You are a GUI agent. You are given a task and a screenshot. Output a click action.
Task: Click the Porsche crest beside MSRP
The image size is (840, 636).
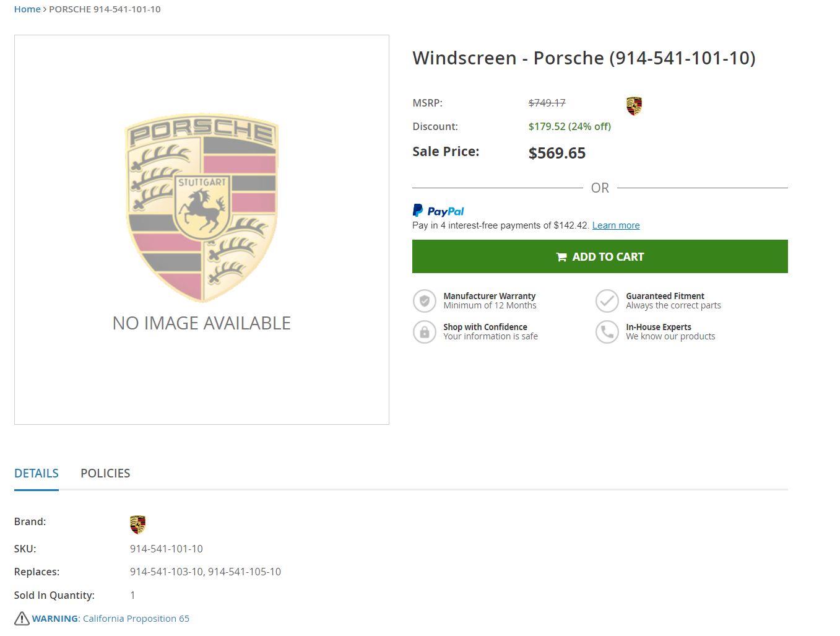point(634,106)
